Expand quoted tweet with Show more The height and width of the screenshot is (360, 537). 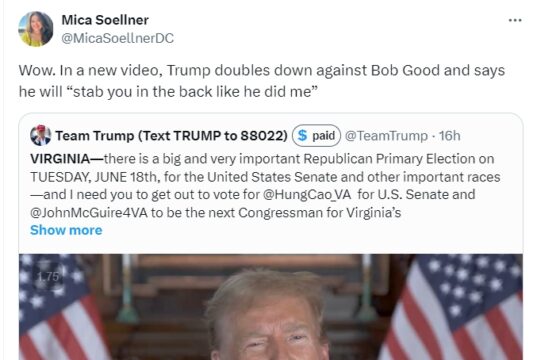pyautogui.click(x=66, y=230)
